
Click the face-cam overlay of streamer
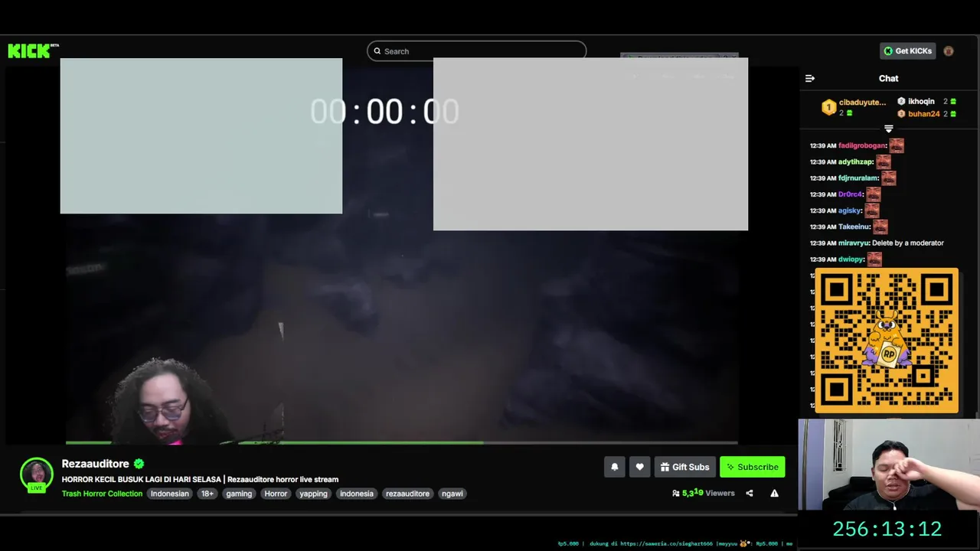point(888,465)
